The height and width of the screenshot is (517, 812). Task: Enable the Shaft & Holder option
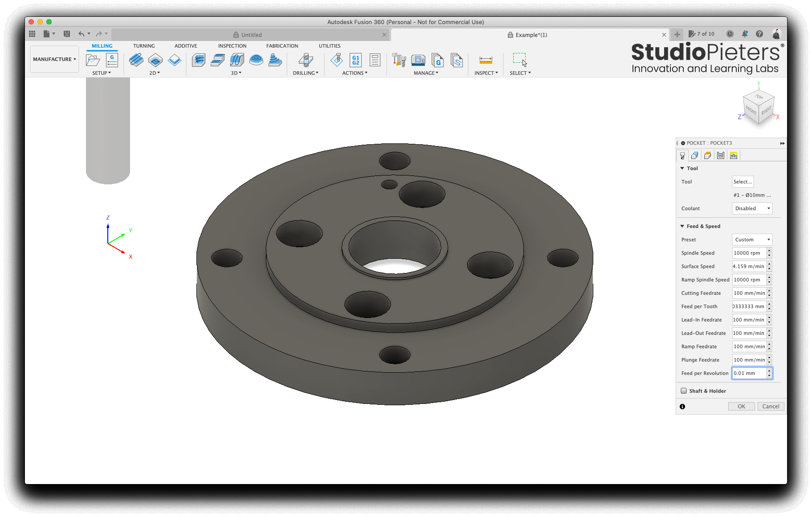(684, 391)
